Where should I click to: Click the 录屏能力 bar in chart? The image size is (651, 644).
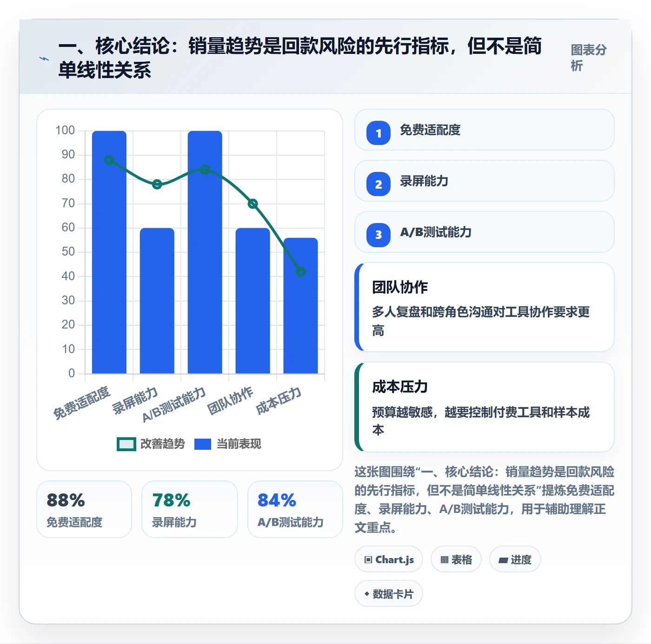point(157,301)
